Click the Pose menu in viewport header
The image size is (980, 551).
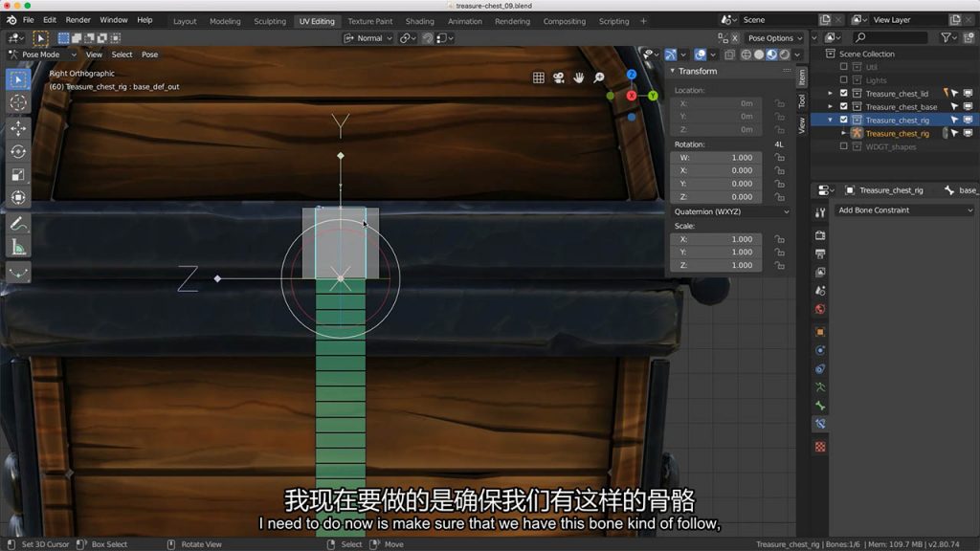[x=150, y=55]
